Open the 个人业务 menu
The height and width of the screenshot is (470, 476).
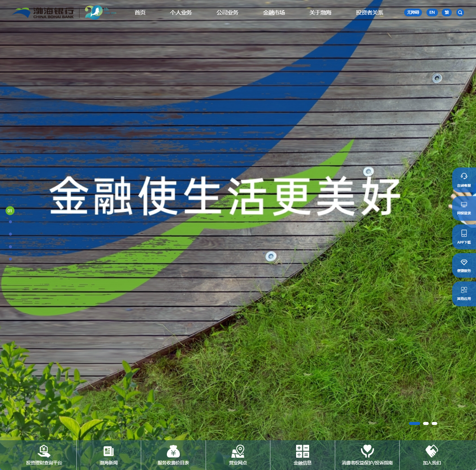coord(181,12)
